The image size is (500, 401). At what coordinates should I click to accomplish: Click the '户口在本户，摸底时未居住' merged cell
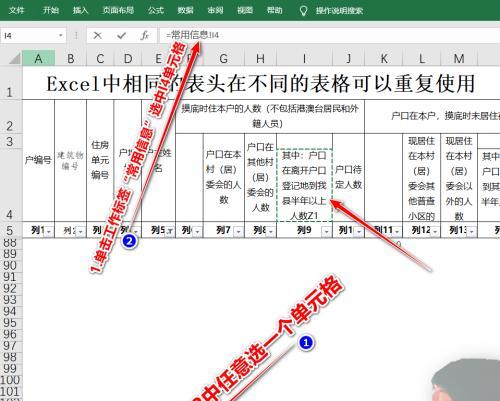click(x=432, y=116)
